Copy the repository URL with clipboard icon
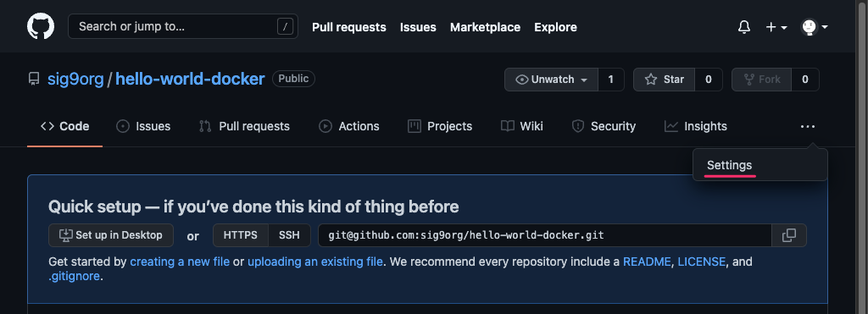The width and height of the screenshot is (868, 314). [789, 235]
